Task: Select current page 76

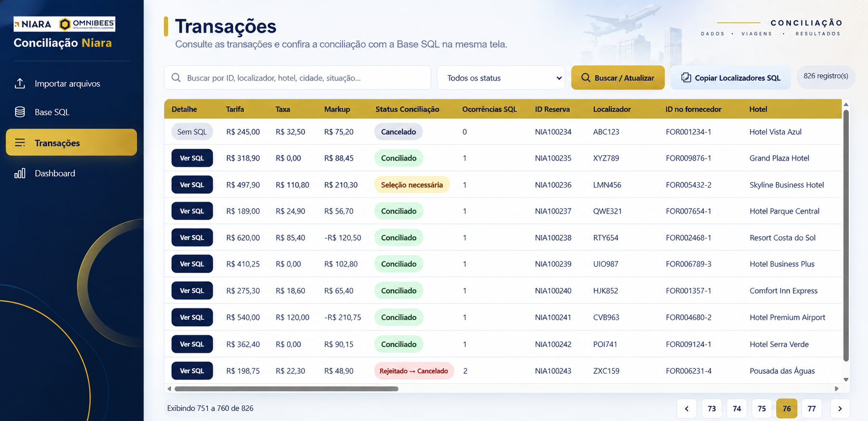Action: click(787, 408)
